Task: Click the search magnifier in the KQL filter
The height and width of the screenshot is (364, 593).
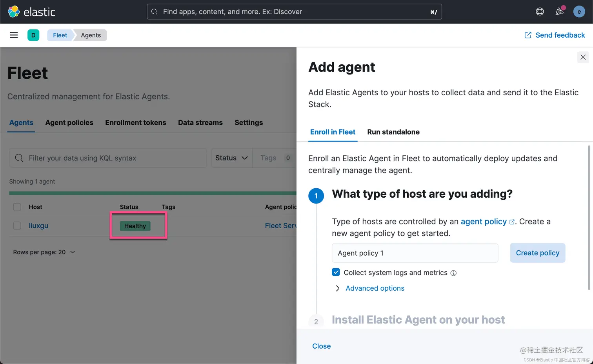Action: 19,158
